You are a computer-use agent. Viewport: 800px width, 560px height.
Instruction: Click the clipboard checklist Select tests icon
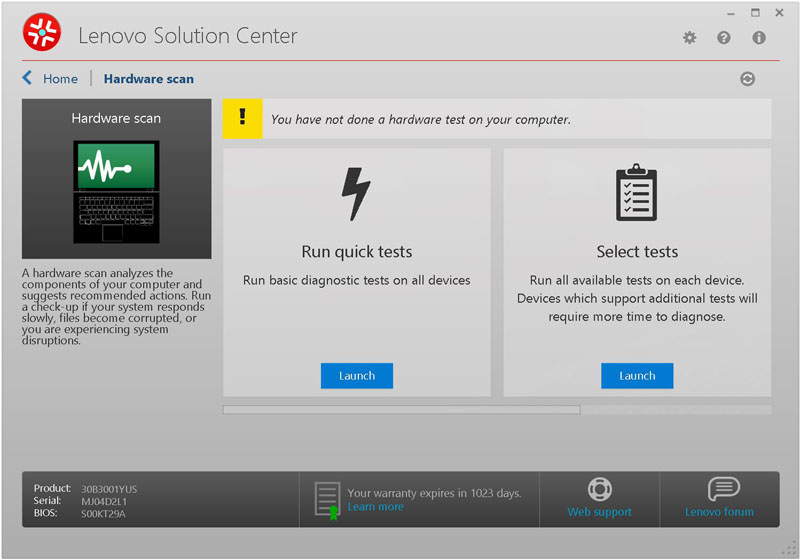coord(636,192)
